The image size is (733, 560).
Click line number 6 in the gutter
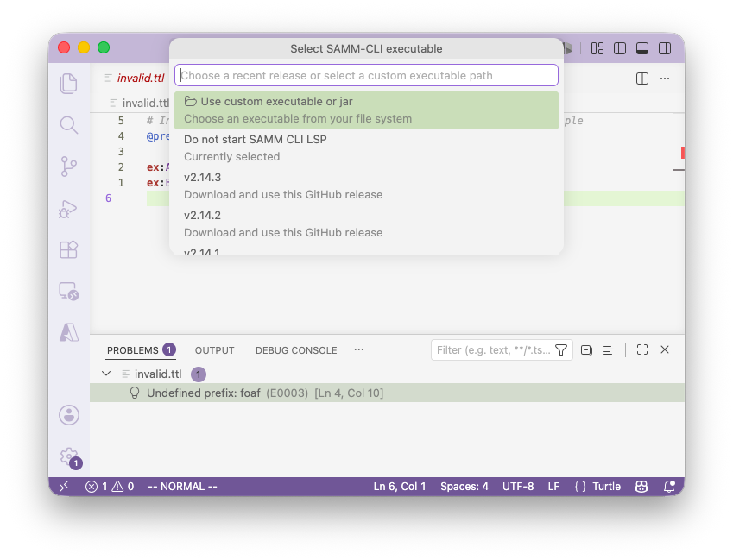click(x=109, y=198)
